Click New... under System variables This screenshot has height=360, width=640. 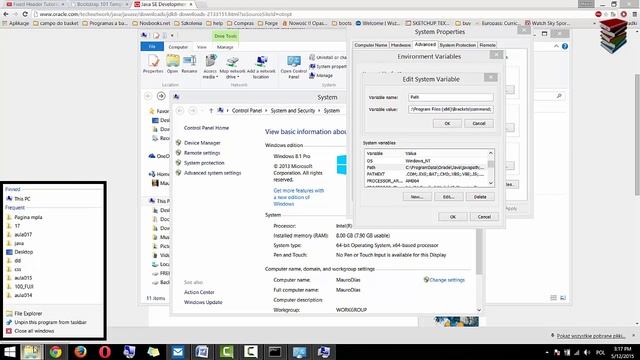[417, 197]
